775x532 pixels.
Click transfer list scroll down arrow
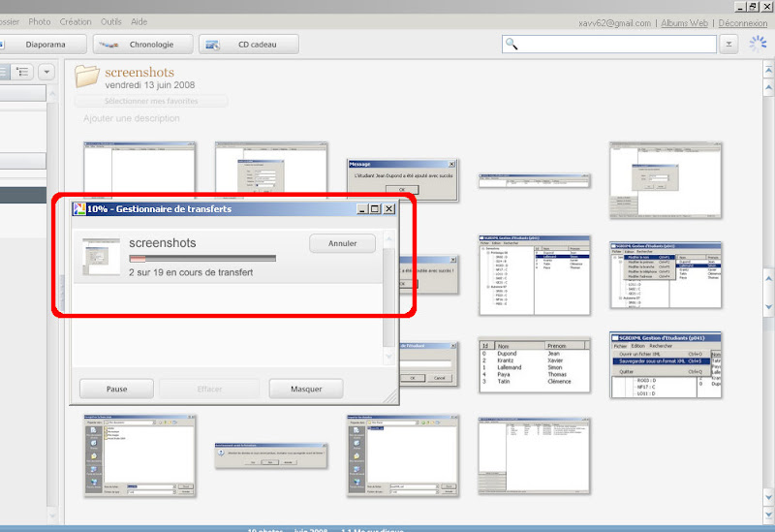(x=389, y=356)
